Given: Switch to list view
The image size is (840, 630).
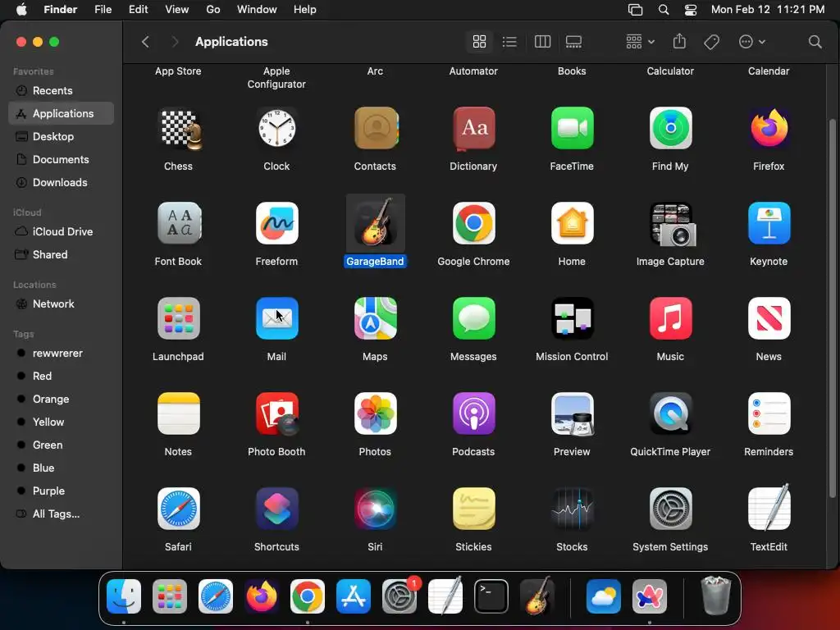Looking at the screenshot, I should (509, 41).
